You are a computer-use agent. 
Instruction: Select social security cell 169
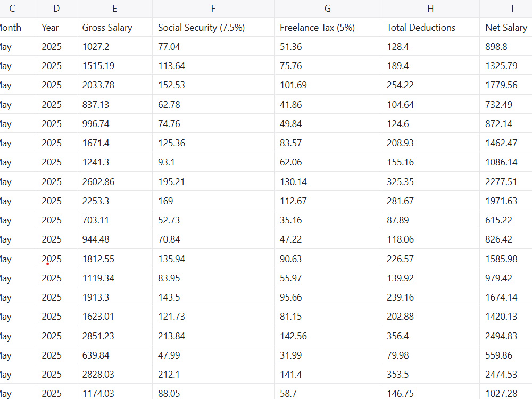click(213, 201)
